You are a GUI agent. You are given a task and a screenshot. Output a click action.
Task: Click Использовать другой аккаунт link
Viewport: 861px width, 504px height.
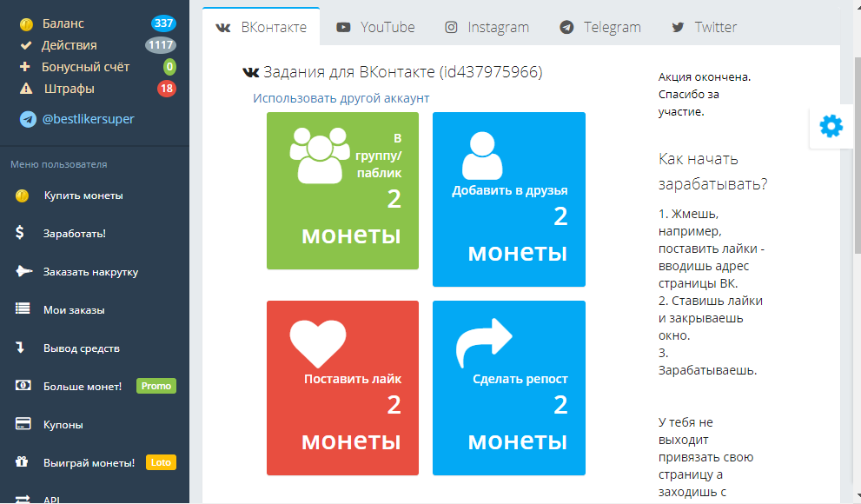[x=341, y=98]
